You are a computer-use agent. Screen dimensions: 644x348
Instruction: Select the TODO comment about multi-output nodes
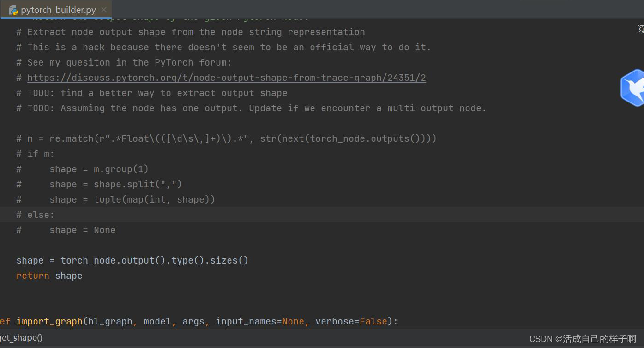252,108
